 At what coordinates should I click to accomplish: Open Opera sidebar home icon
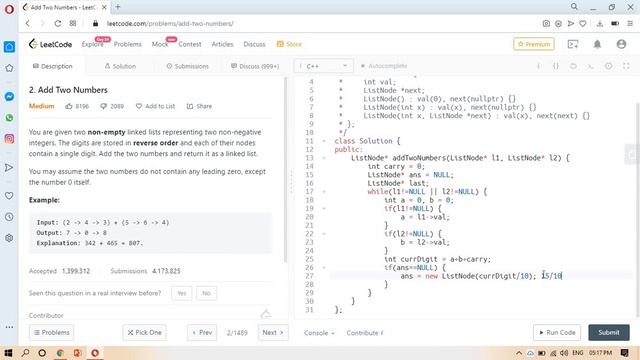[x=9, y=47]
